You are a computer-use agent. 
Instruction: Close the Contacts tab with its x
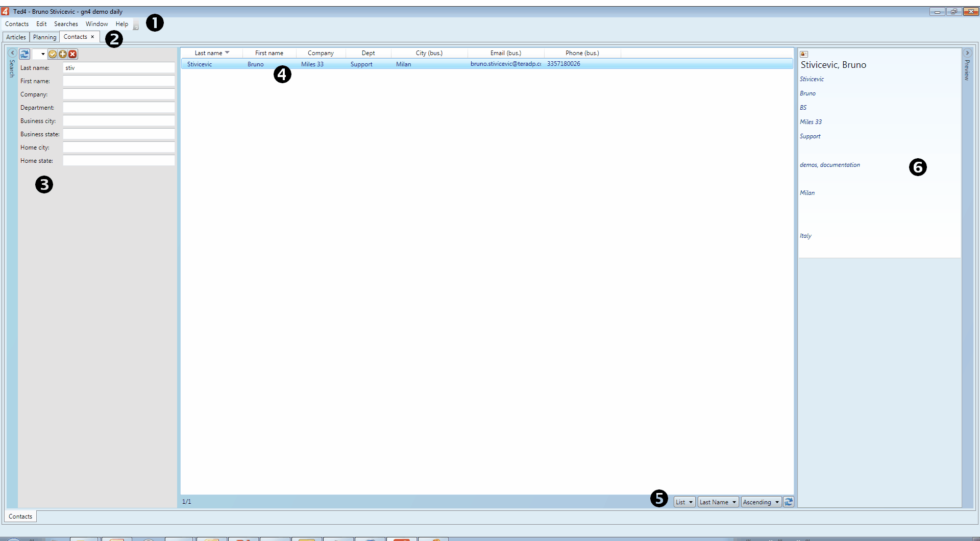point(92,37)
